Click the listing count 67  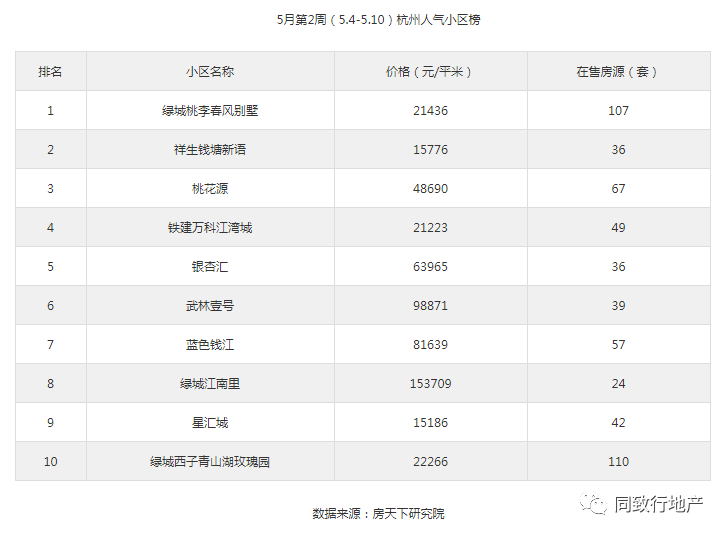618,189
